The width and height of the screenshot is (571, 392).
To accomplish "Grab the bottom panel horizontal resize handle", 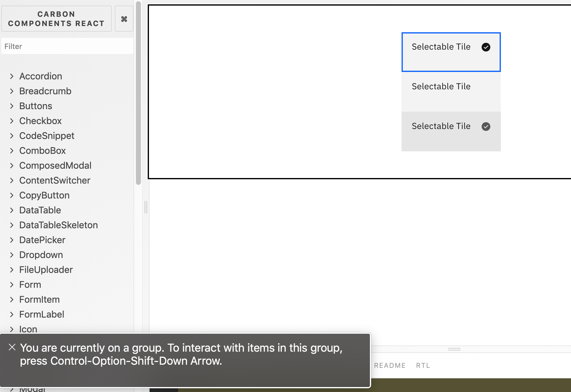I will click(x=454, y=349).
